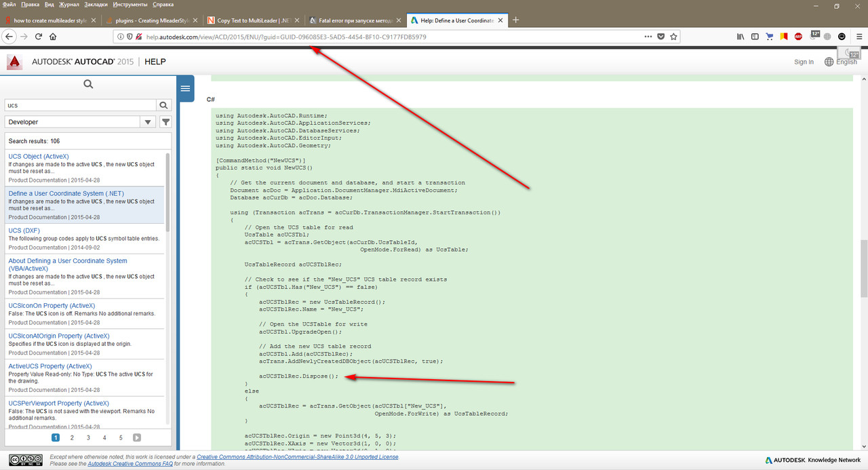The image size is (868, 470).
Task: Click next page arrow in pagination
Action: coord(137,438)
